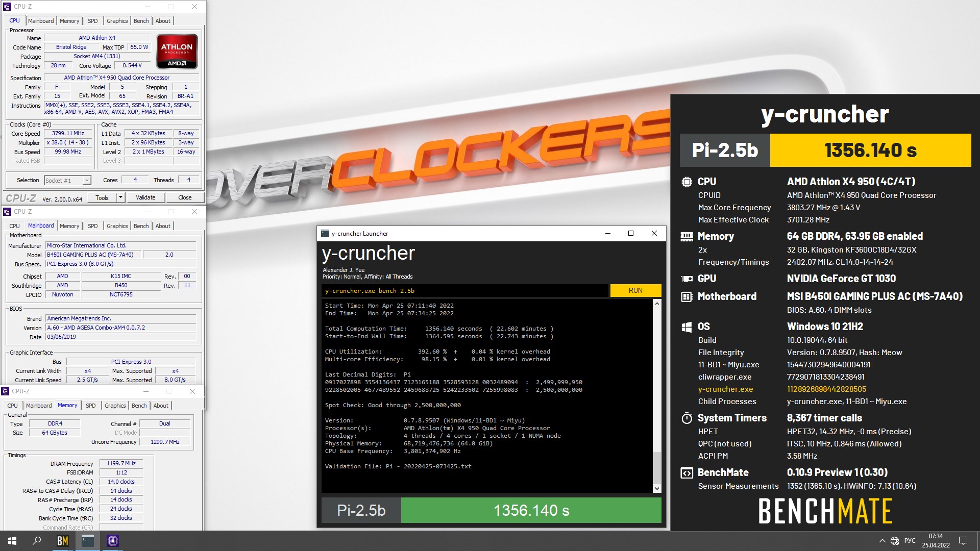The height and width of the screenshot is (551, 980).
Task: Open Windows search from taskbar
Action: 37,541
